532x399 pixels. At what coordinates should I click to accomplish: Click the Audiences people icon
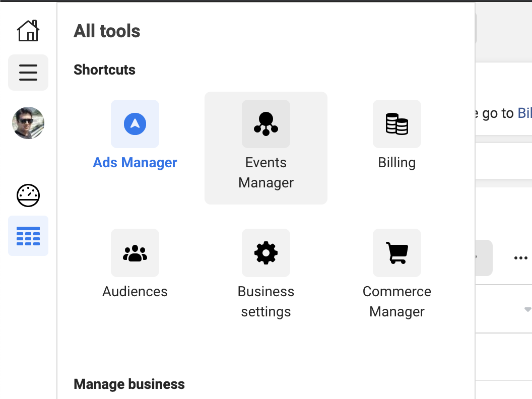click(x=135, y=253)
